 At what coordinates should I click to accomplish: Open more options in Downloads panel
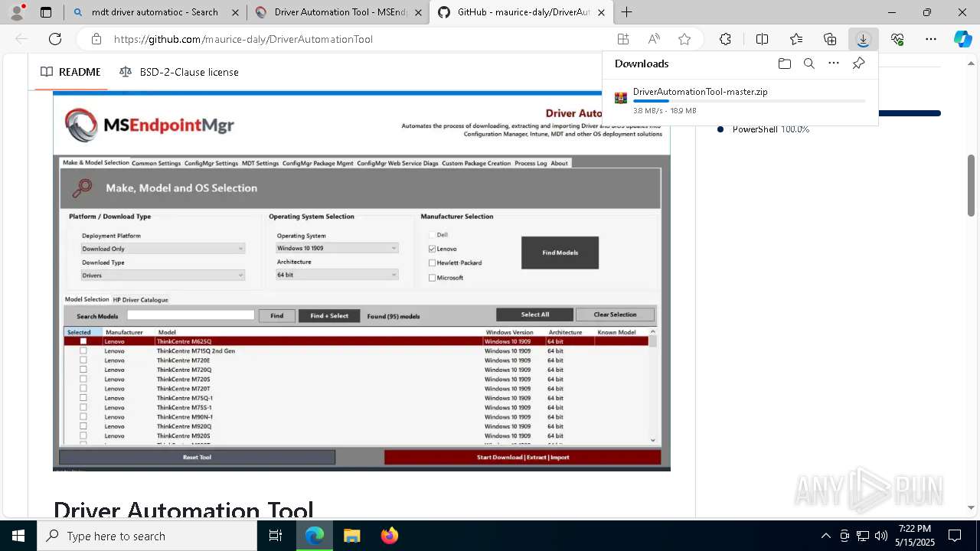coord(834,64)
